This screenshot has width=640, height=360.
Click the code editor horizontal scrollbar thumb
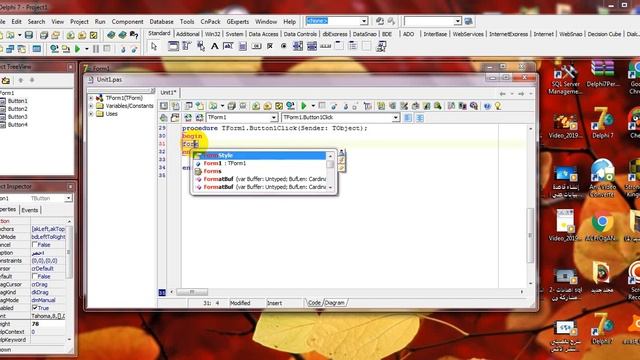click(192, 292)
